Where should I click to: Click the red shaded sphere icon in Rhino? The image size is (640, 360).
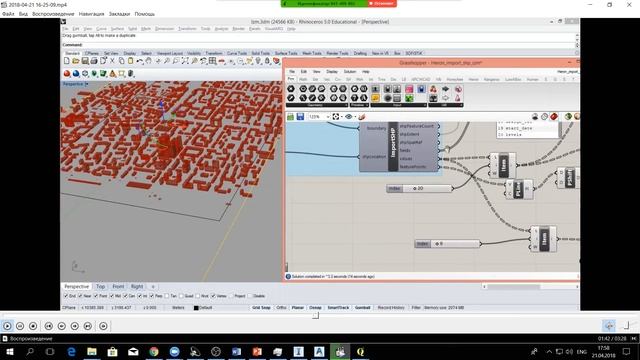click(67, 74)
